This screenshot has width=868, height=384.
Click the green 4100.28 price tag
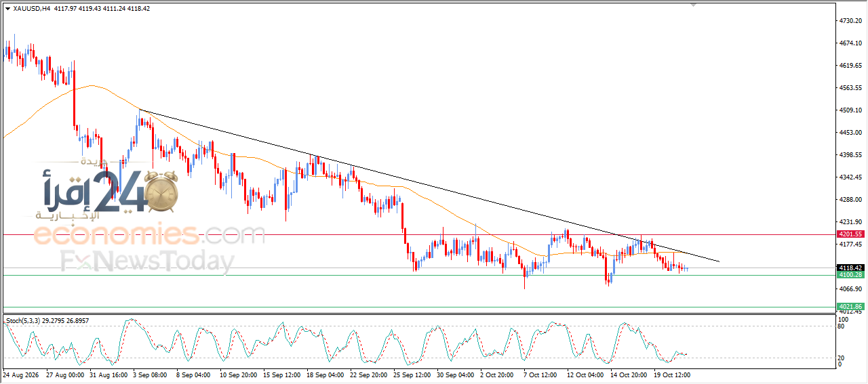(851, 275)
